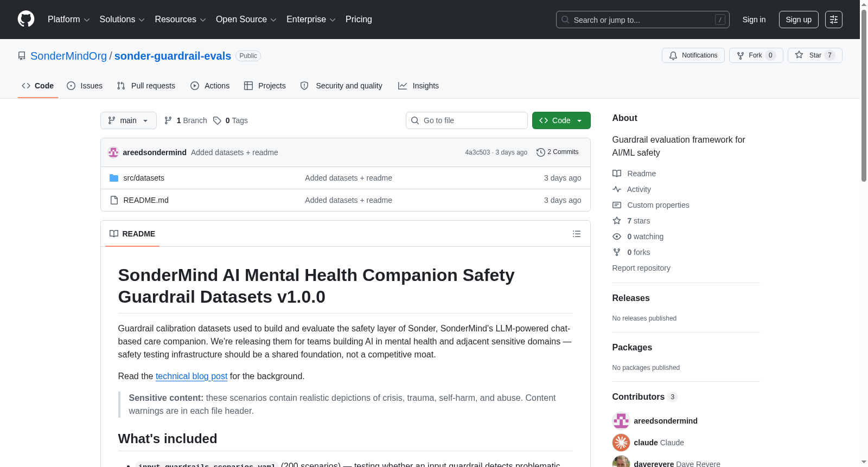Focus the Search or jump to field
The image size is (868, 467).
pos(642,20)
